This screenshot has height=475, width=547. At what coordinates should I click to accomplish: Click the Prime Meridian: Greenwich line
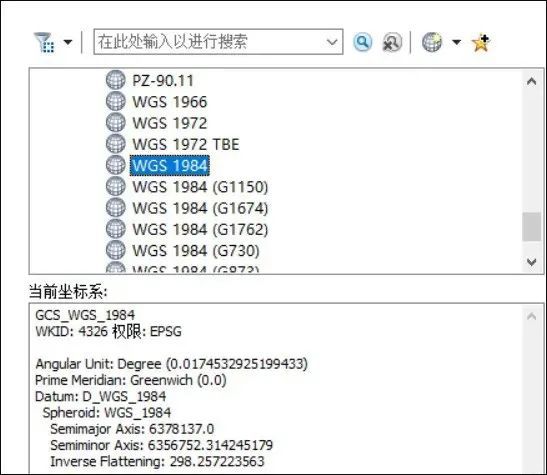click(131, 380)
